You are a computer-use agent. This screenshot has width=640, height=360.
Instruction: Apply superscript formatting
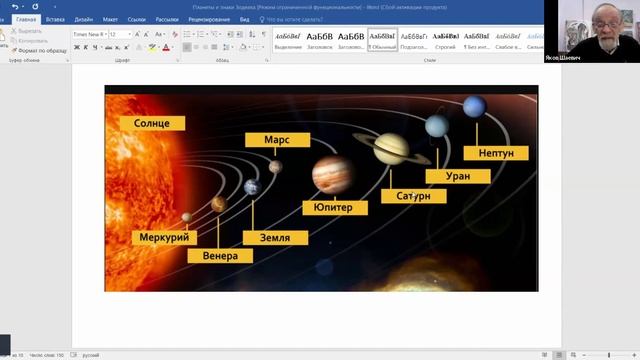click(126, 48)
